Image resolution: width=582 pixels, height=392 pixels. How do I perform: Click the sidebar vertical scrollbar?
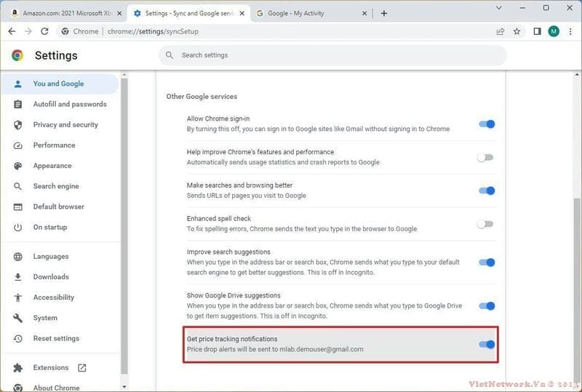point(124,218)
